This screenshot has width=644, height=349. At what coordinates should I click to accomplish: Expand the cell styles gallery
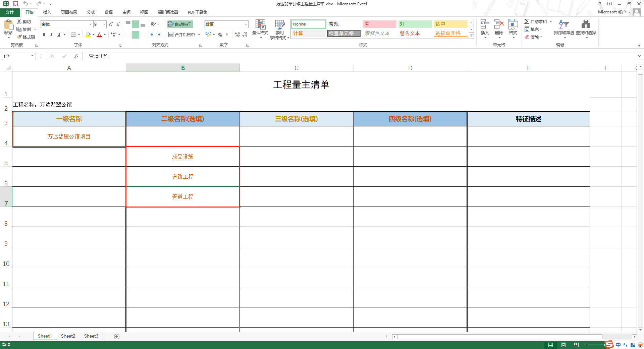[471, 36]
